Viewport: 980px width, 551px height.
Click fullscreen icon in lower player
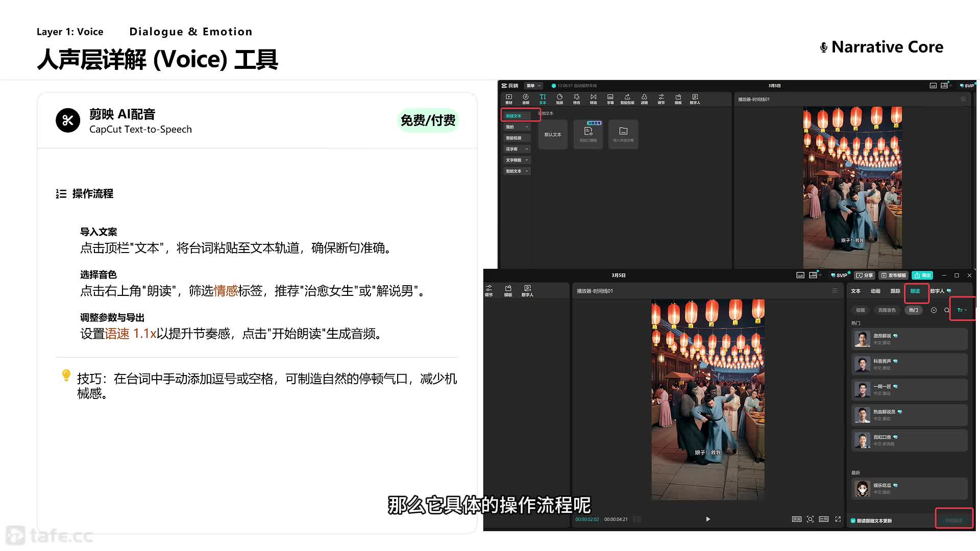pyautogui.click(x=838, y=519)
